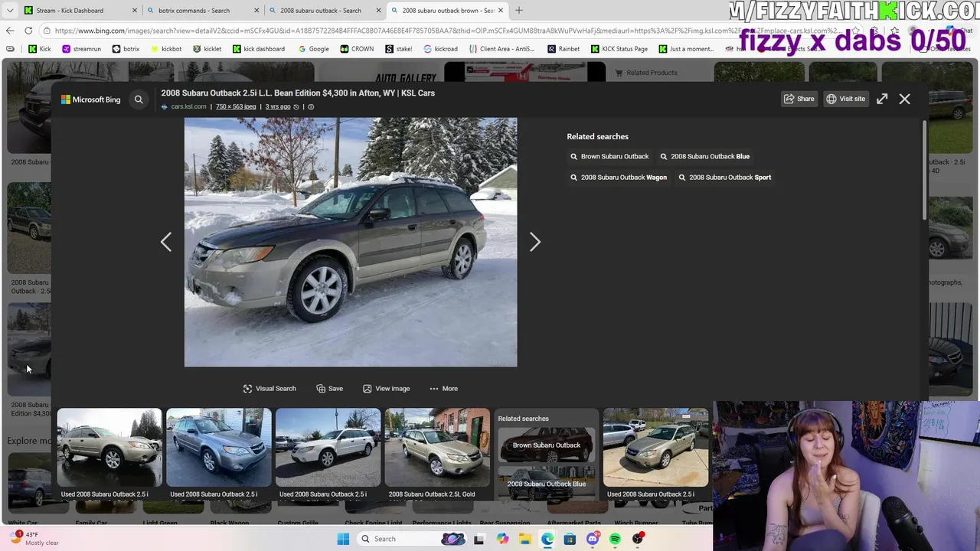The image size is (980, 551).
Task: Click the info icon after image date
Action: pos(311,107)
